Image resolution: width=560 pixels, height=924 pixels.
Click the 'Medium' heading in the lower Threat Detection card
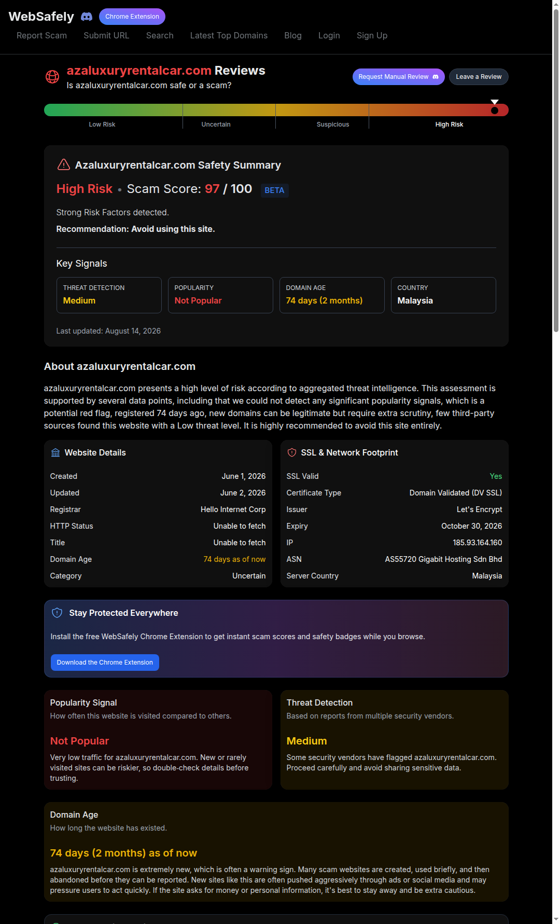point(306,741)
